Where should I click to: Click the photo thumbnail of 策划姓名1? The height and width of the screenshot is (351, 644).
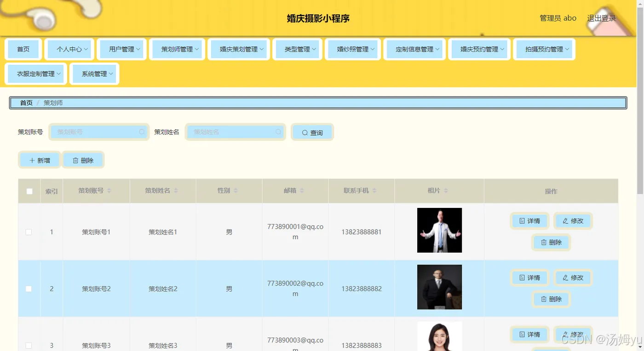click(439, 230)
